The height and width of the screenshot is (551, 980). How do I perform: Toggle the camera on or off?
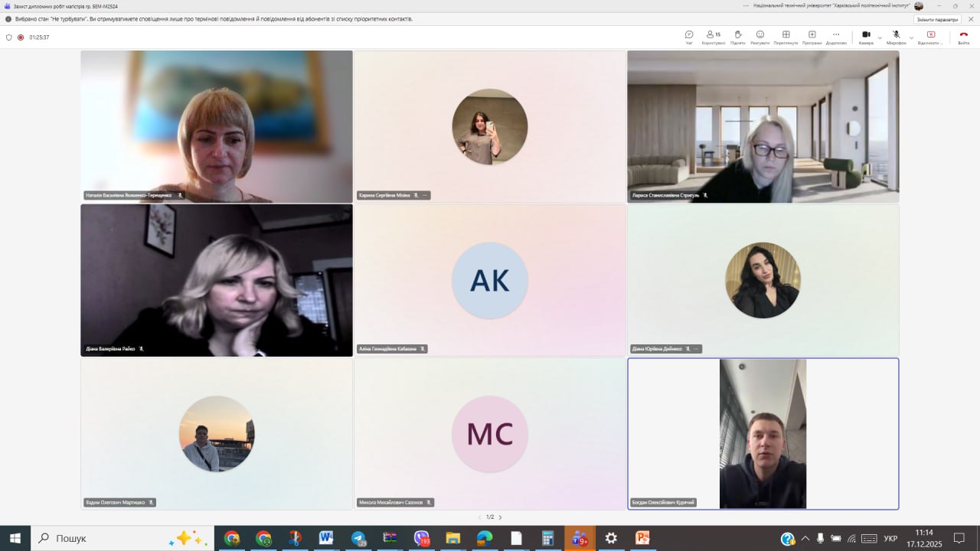866,37
